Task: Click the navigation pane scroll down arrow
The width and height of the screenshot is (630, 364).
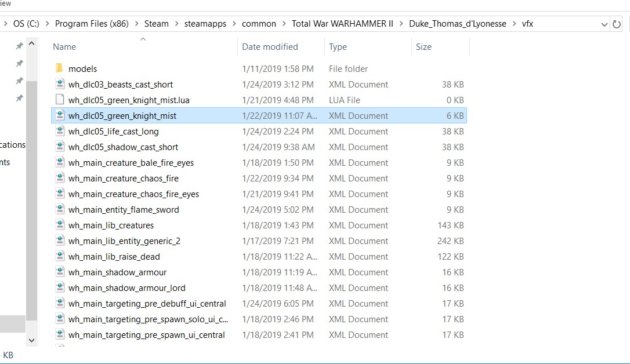Action: pyautogui.click(x=32, y=340)
